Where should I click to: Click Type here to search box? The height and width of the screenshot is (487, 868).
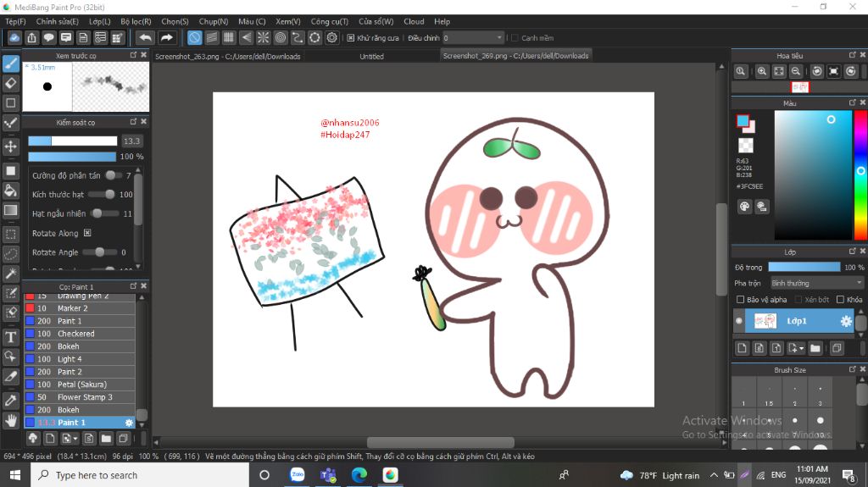click(138, 475)
